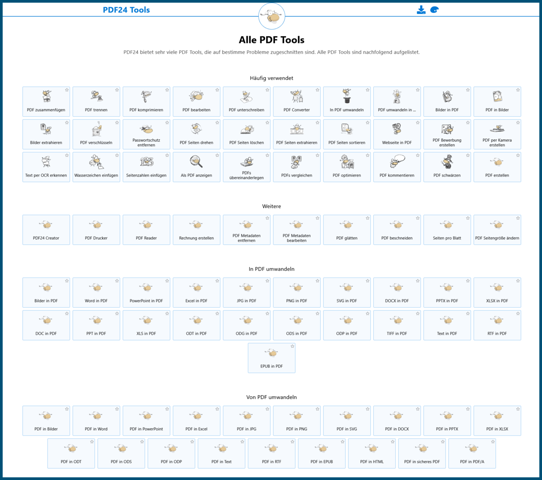
Task: Choose the PowerPoint in PDF converter
Action: tap(146, 292)
